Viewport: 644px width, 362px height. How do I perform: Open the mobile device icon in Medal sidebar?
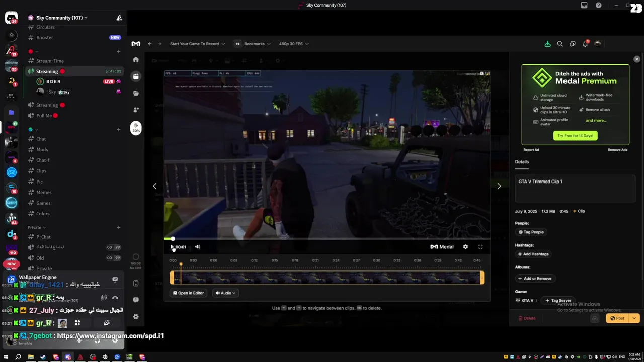[x=136, y=283]
